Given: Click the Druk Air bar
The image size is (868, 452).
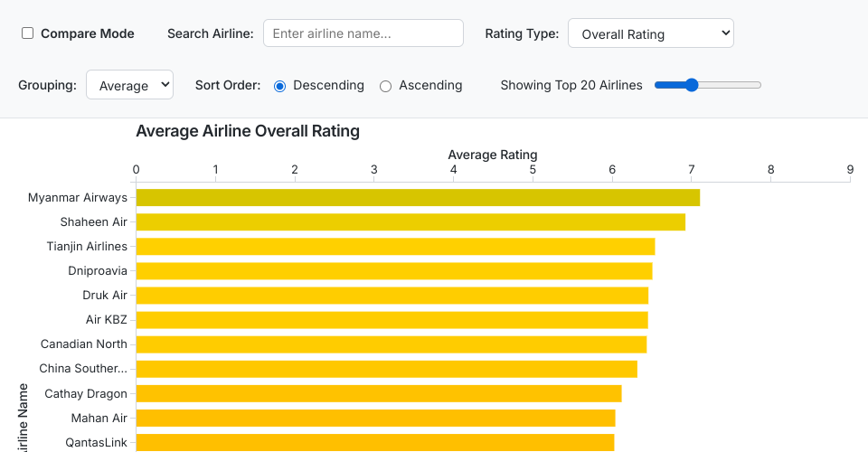Looking at the screenshot, I should 392,295.
